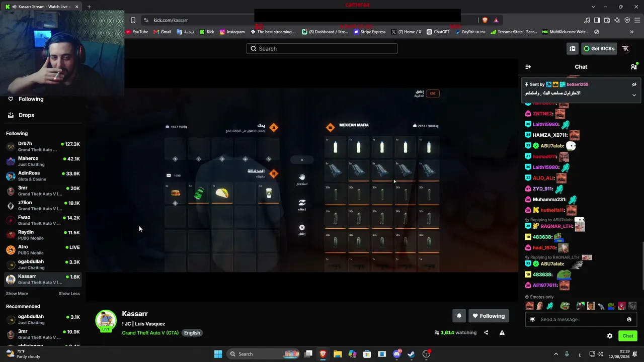The height and width of the screenshot is (362, 644).
Task: Toggle notifications bell for Kassarr
Action: 459,316
